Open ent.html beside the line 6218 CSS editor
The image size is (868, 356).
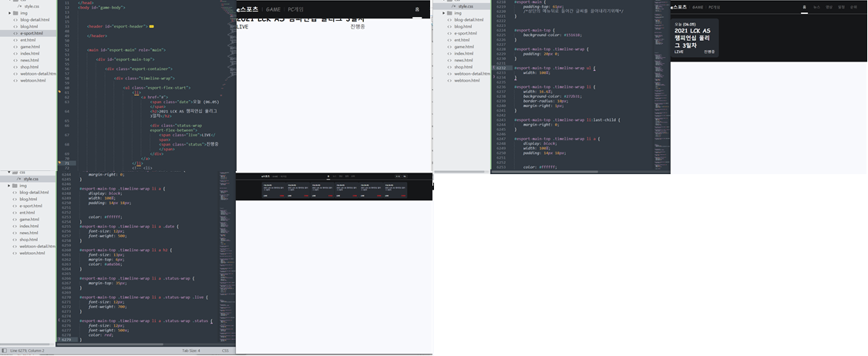coord(462,40)
